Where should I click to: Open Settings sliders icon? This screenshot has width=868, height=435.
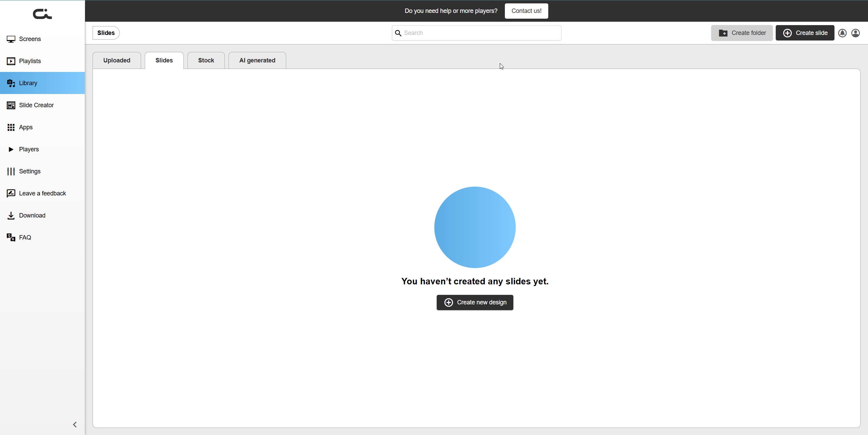click(11, 171)
